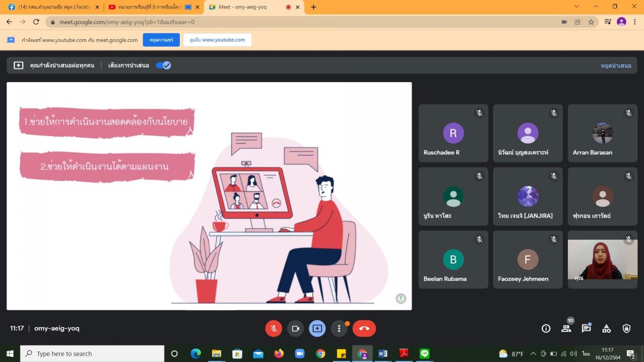Show the people list panel

[x=566, y=328]
